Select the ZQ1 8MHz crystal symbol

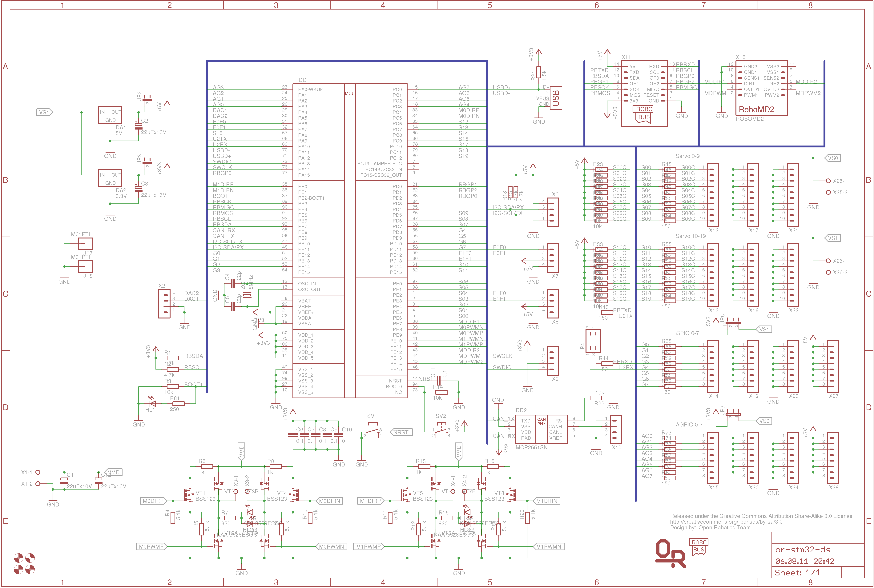[x=247, y=295]
